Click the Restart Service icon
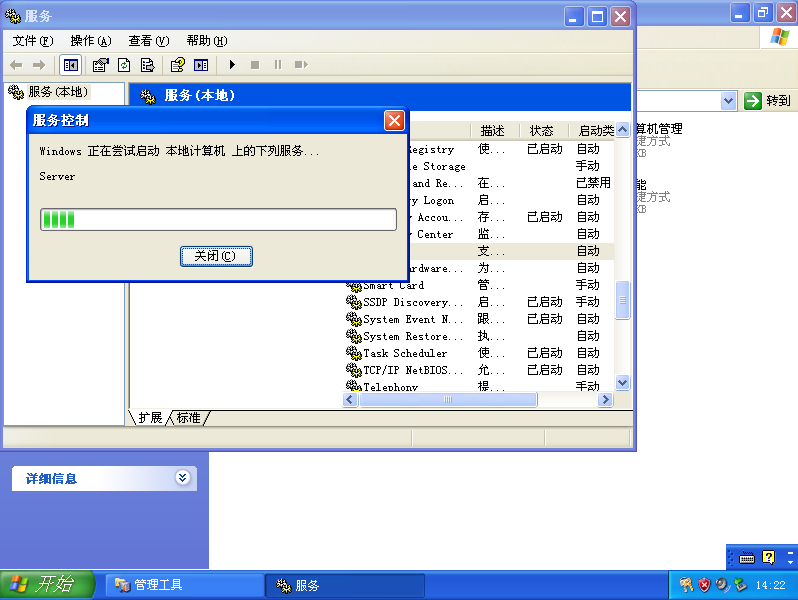The image size is (798, 600). click(301, 65)
